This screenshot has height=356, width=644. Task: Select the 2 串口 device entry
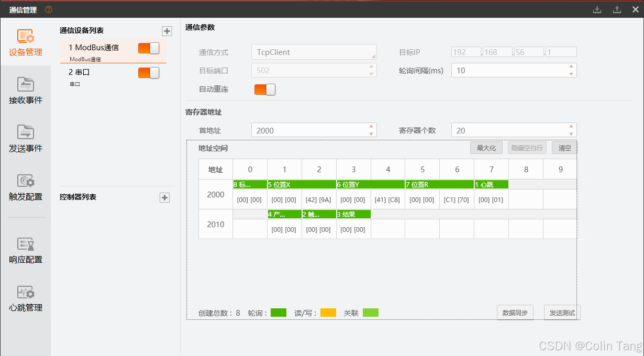click(113, 76)
